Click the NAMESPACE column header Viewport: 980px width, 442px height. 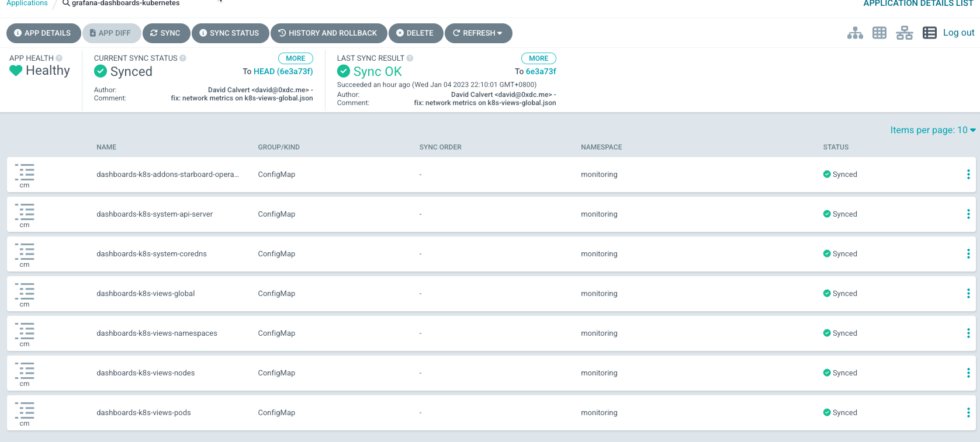click(601, 147)
